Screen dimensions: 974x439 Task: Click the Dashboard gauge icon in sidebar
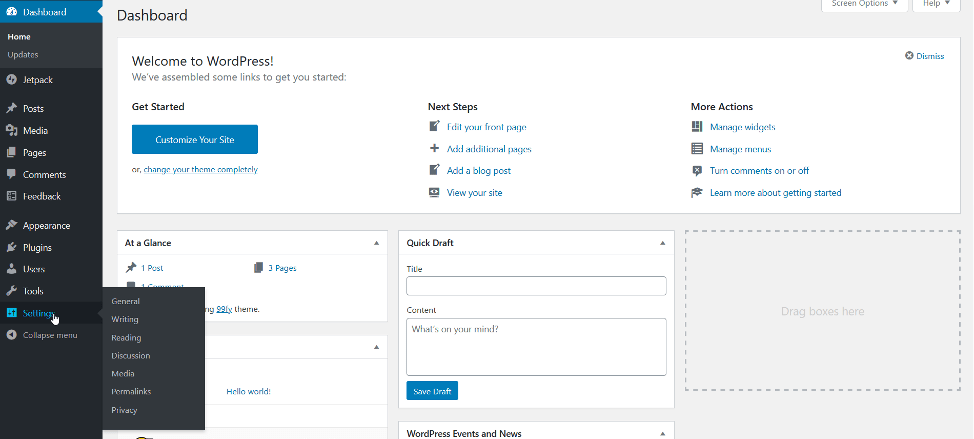pos(11,12)
